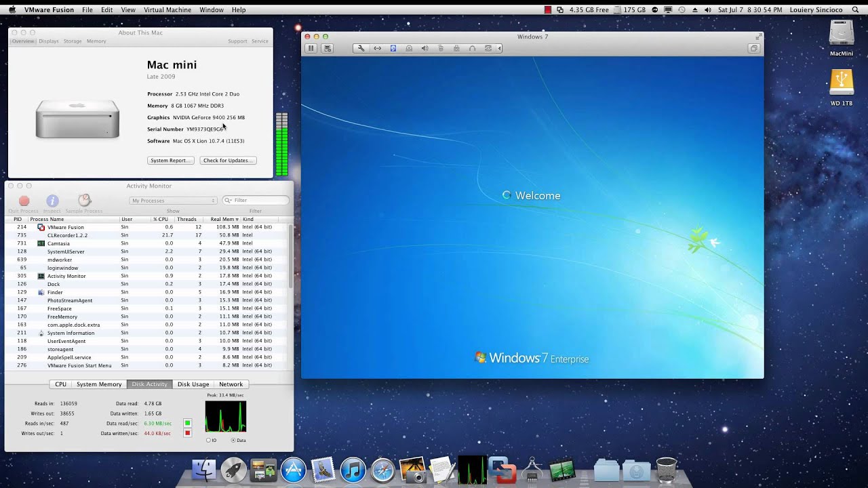Open the Memory tab in About This Mac
This screenshot has width=868, height=488.
pyautogui.click(x=96, y=41)
